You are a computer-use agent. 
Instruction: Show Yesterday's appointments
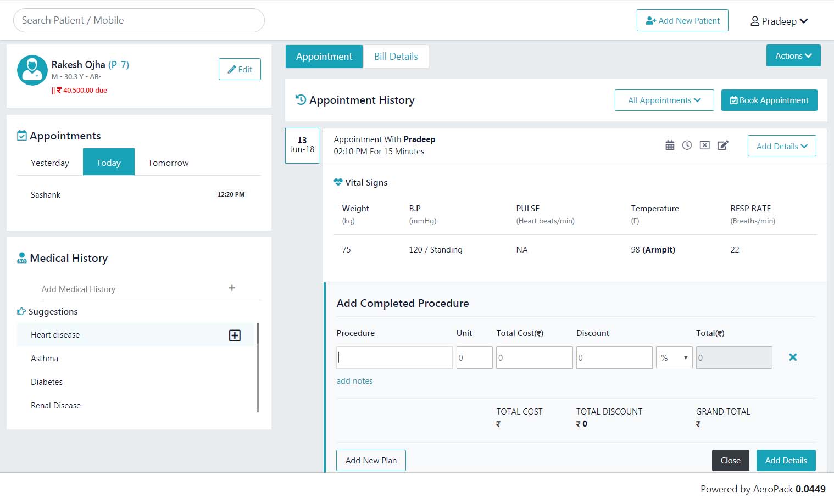pos(50,163)
